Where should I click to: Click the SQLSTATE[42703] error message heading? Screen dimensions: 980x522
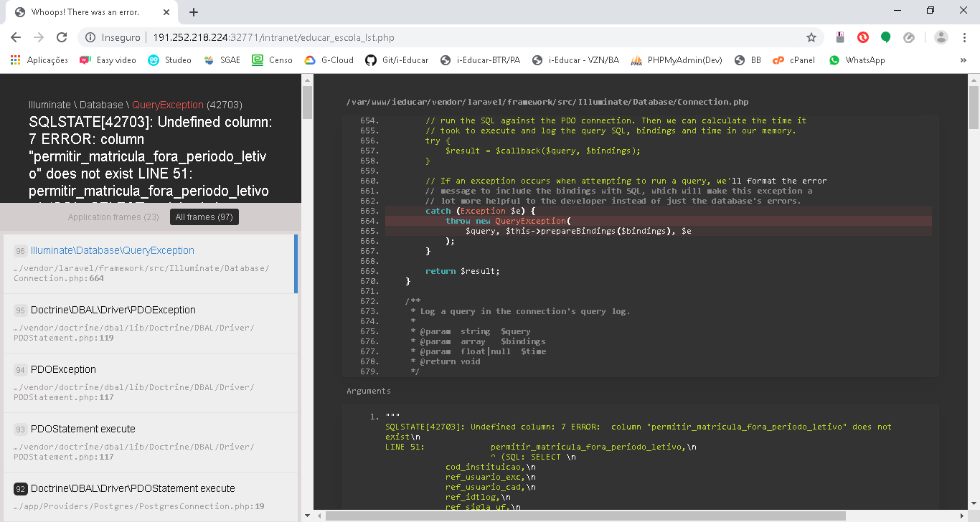pyautogui.click(x=151, y=157)
